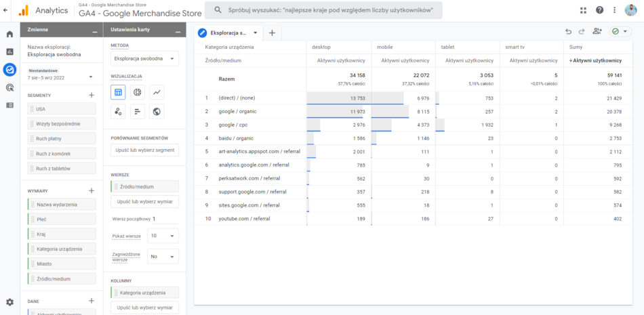
Task: Add a new exploration tab
Action: pos(272,33)
